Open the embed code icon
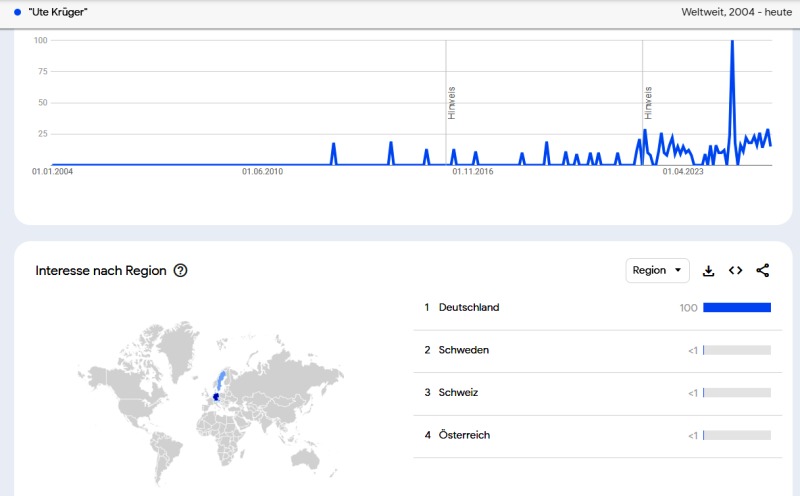 click(735, 270)
